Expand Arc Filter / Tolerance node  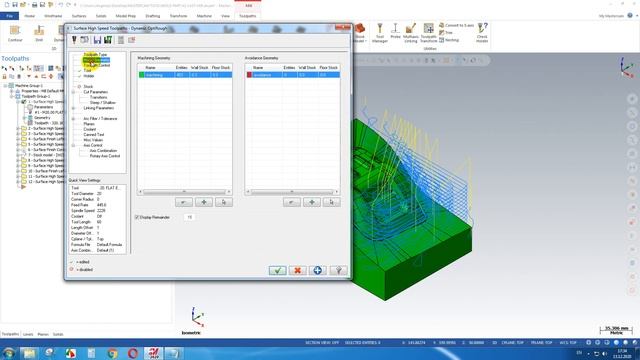click(73, 119)
